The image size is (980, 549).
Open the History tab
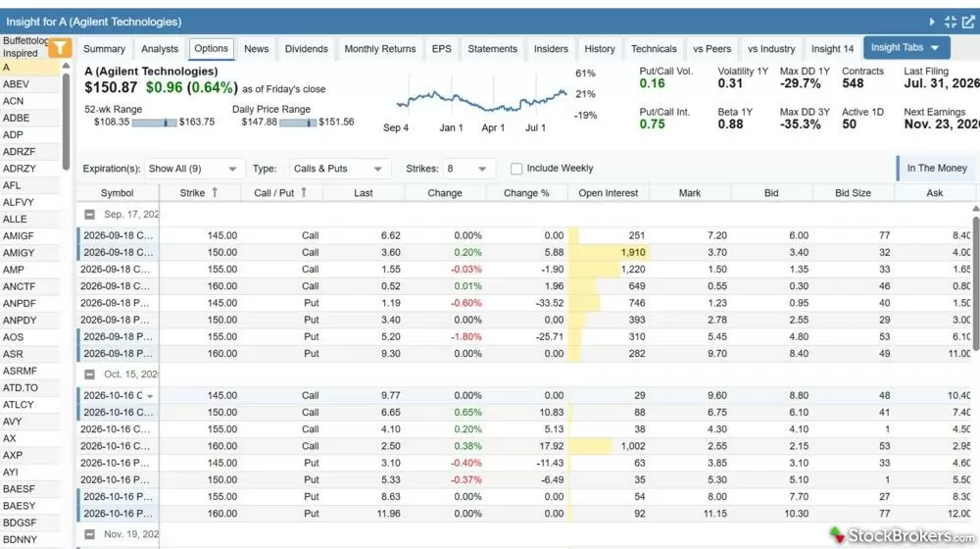[600, 49]
